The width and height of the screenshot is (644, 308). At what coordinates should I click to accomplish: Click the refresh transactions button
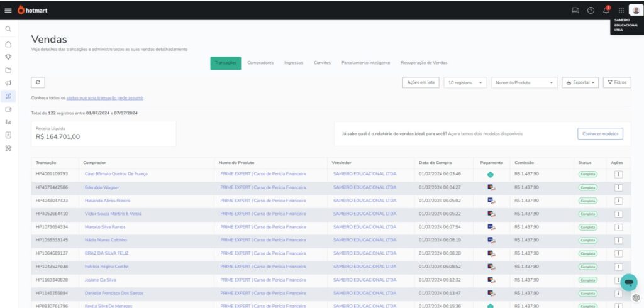(38, 82)
